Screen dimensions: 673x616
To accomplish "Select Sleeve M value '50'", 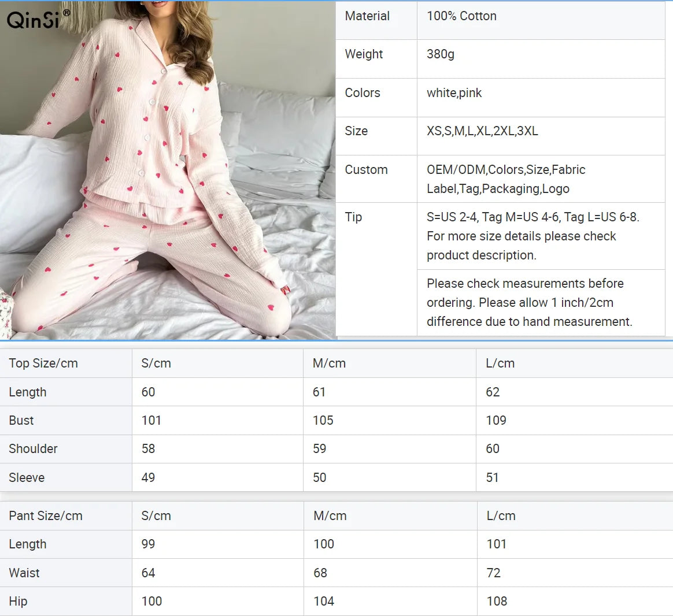I will [319, 477].
